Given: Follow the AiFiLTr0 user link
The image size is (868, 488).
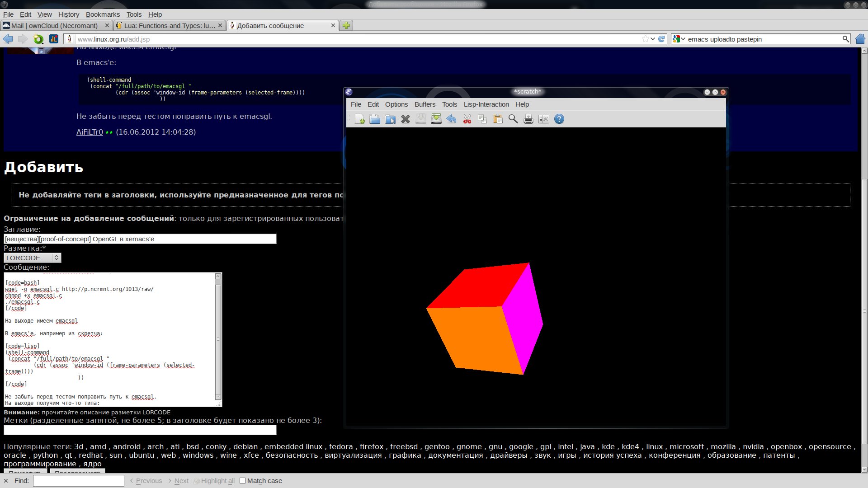Looking at the screenshot, I should click(x=89, y=132).
